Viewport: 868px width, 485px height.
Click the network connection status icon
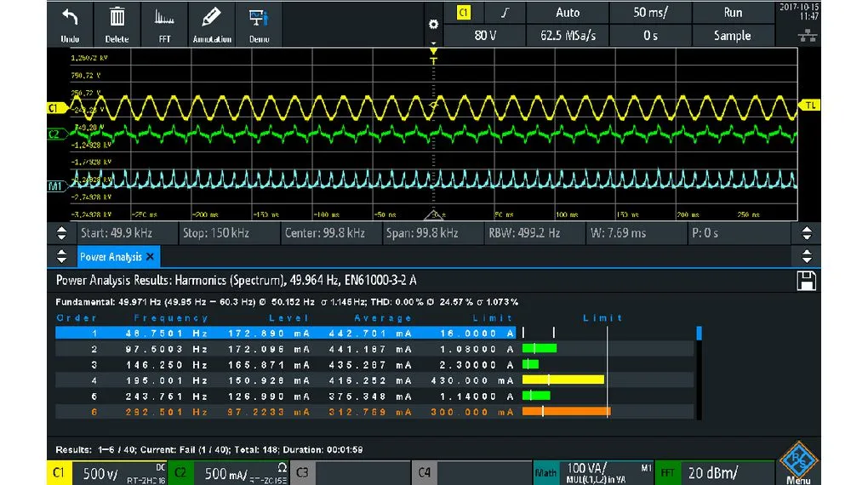(x=807, y=37)
